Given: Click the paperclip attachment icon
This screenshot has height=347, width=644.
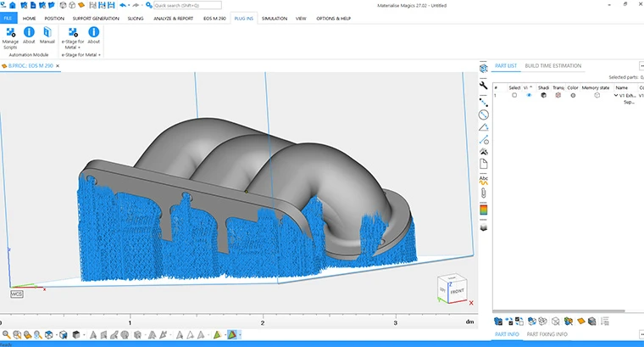Looking at the screenshot, I should (x=483, y=193).
